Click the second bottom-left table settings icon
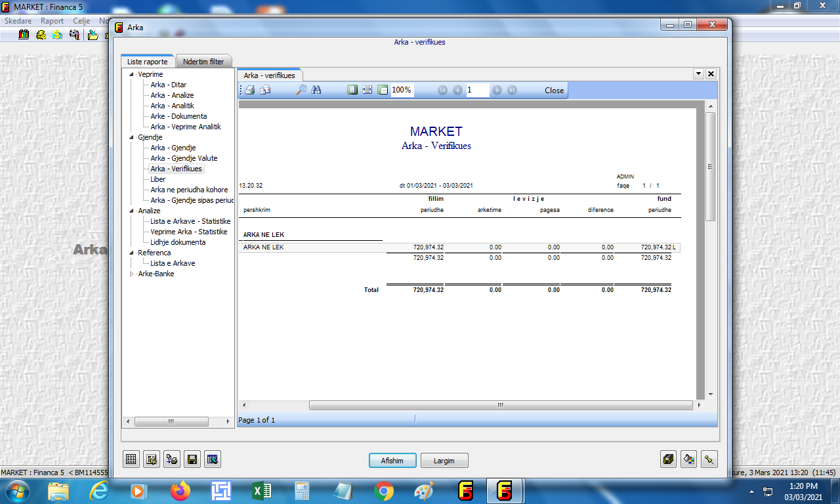Viewport: 840px width, 504px height. click(x=152, y=459)
